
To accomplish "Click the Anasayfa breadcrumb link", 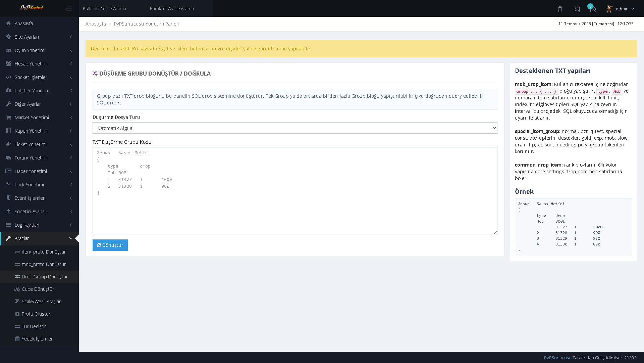I will tap(96, 24).
